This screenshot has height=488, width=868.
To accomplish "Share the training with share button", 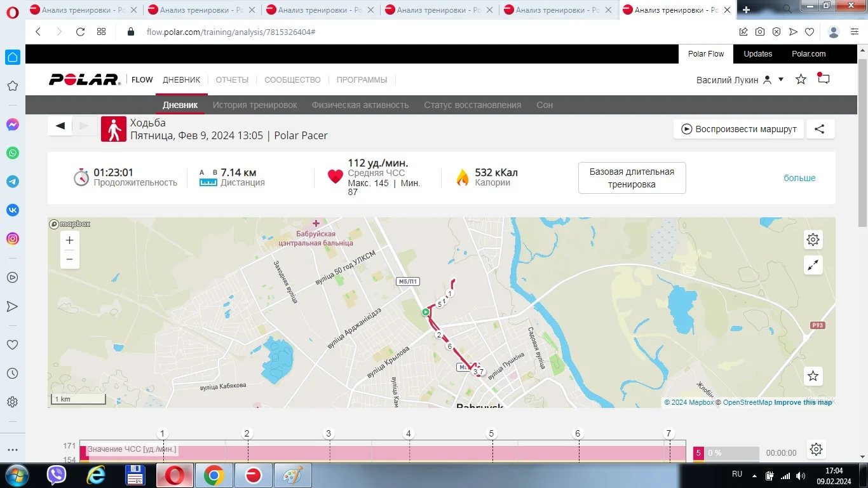I will coord(820,129).
